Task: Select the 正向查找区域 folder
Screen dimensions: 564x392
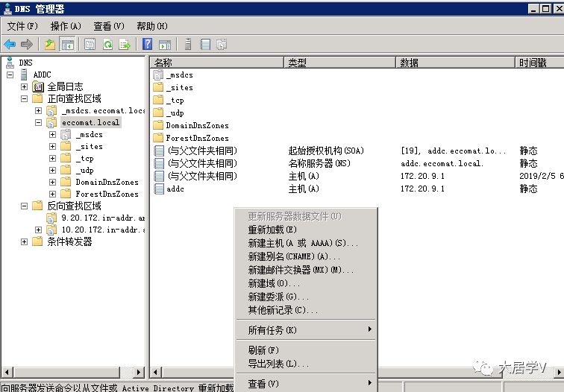Action: [x=74, y=98]
